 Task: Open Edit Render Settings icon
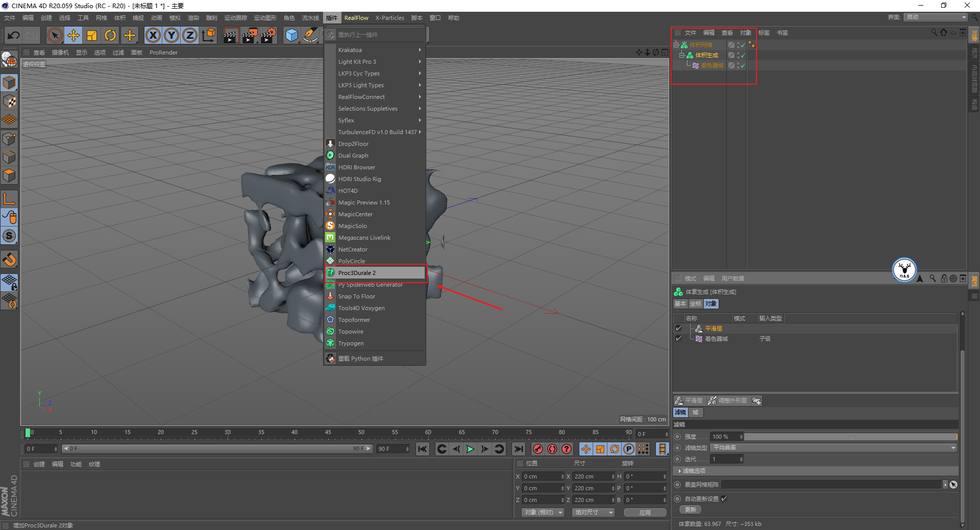[268, 35]
